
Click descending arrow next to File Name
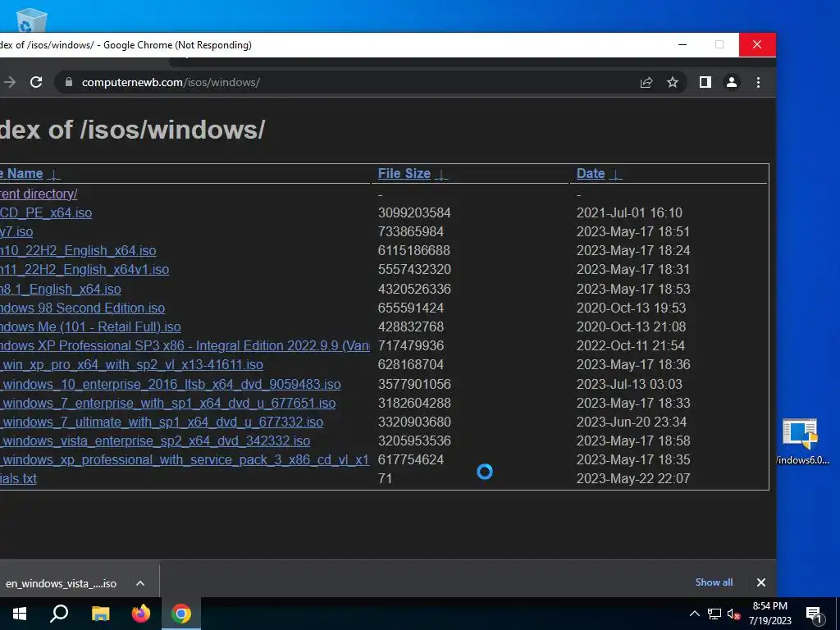point(53,174)
